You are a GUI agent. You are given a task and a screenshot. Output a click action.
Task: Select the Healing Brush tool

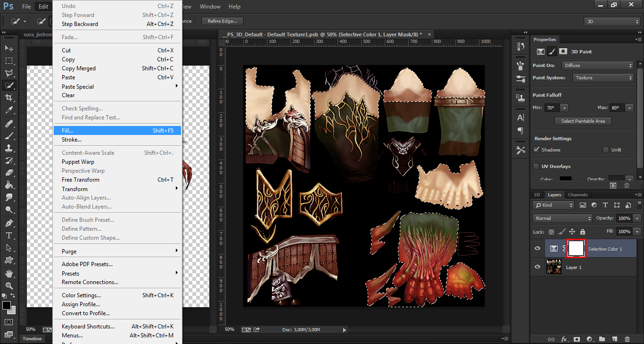(9, 124)
